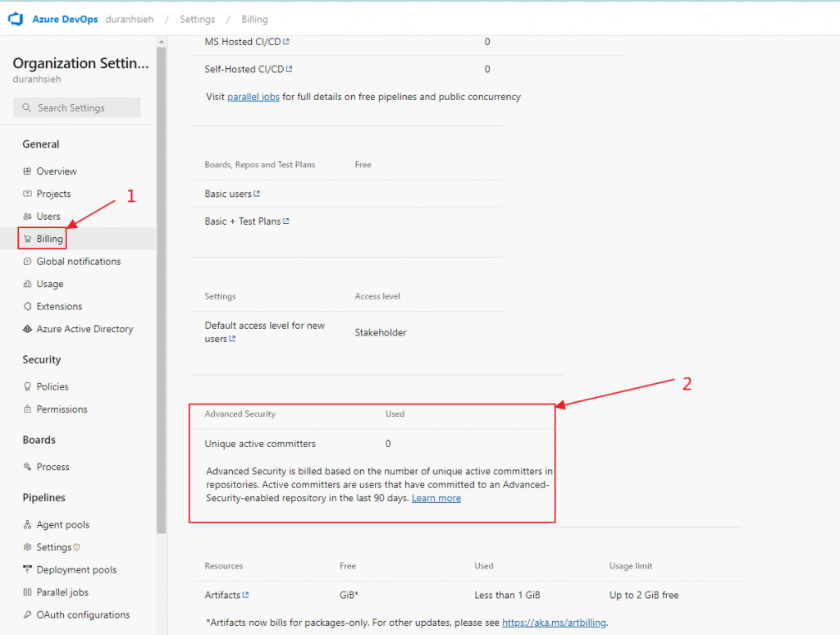The height and width of the screenshot is (635, 840).
Task: Follow the parallel jobs link
Action: pyautogui.click(x=253, y=97)
